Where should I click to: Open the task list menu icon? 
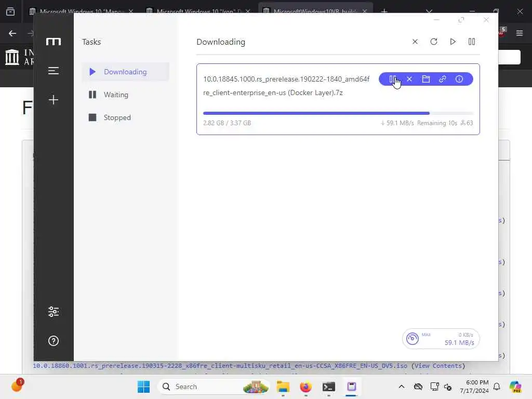[x=54, y=71]
